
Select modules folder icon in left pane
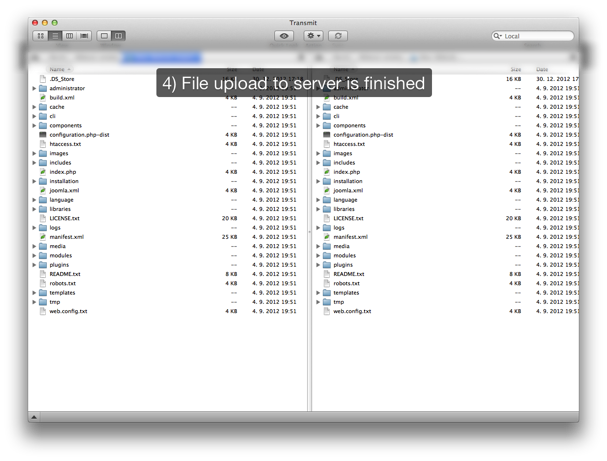click(x=43, y=255)
